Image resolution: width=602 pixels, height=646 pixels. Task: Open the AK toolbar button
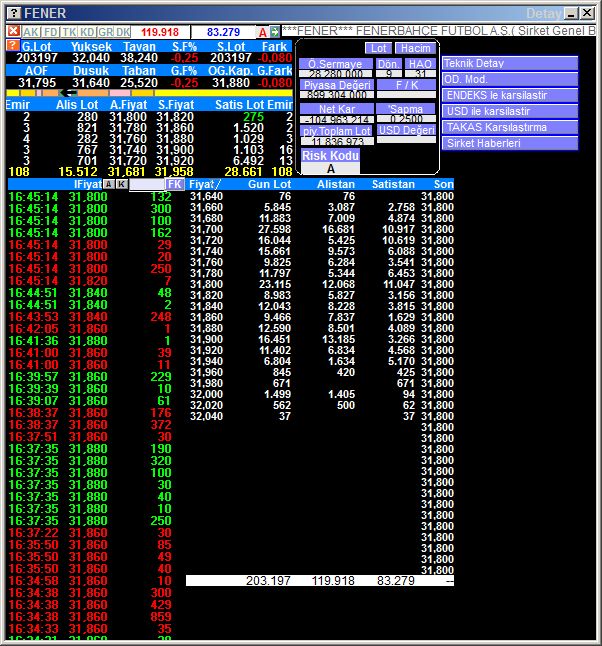coord(31,32)
